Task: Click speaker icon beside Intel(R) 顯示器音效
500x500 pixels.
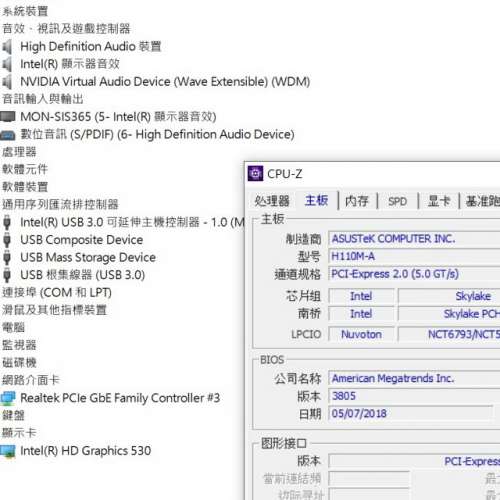Action: 7,64
